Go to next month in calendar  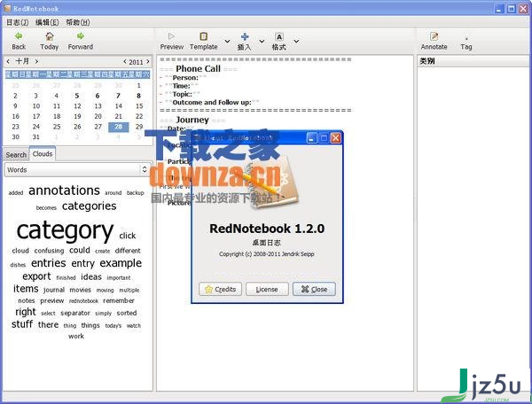coord(36,61)
